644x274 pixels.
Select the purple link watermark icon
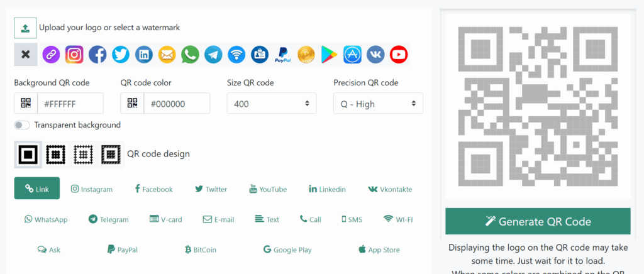tap(51, 54)
